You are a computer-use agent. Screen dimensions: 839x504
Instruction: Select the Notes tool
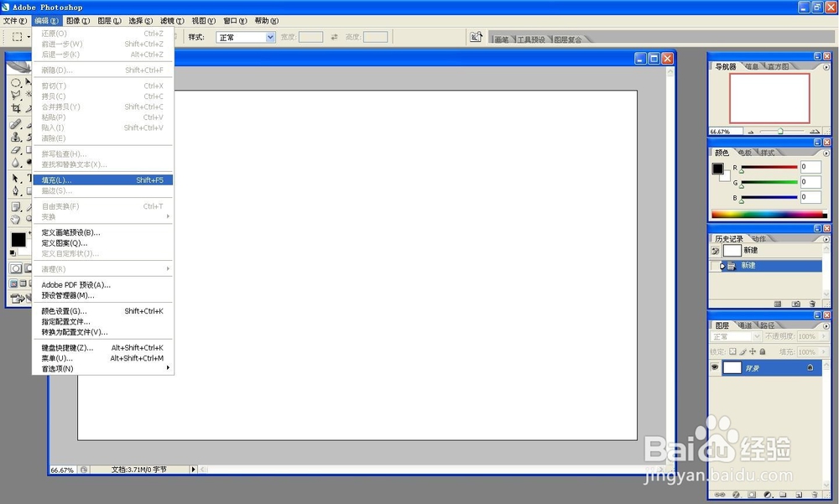pyautogui.click(x=16, y=206)
